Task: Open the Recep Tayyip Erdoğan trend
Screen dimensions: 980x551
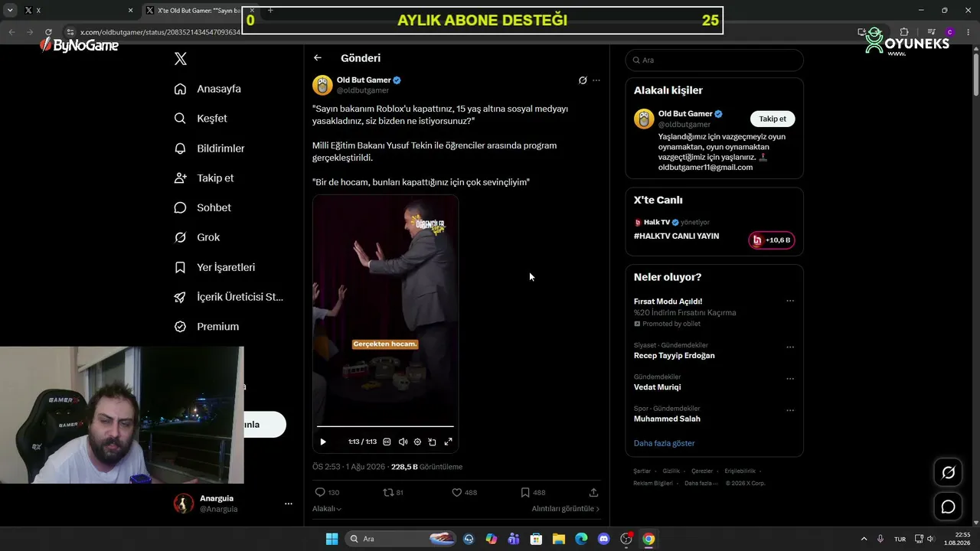Action: pos(674,356)
